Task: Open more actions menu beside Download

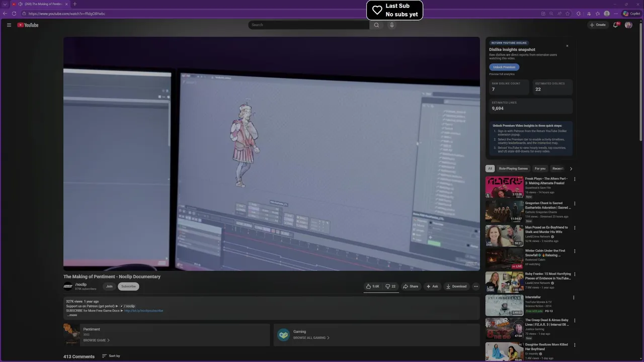Action: tap(475, 287)
